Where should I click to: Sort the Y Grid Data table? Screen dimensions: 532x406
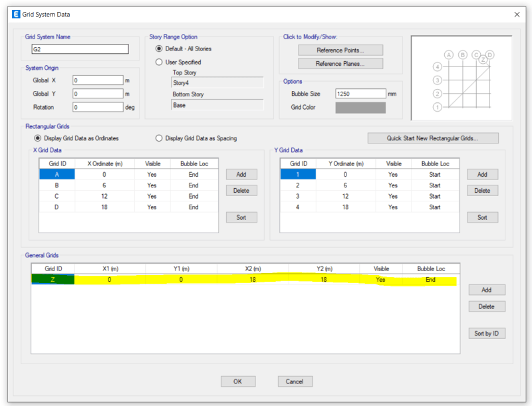(x=483, y=217)
